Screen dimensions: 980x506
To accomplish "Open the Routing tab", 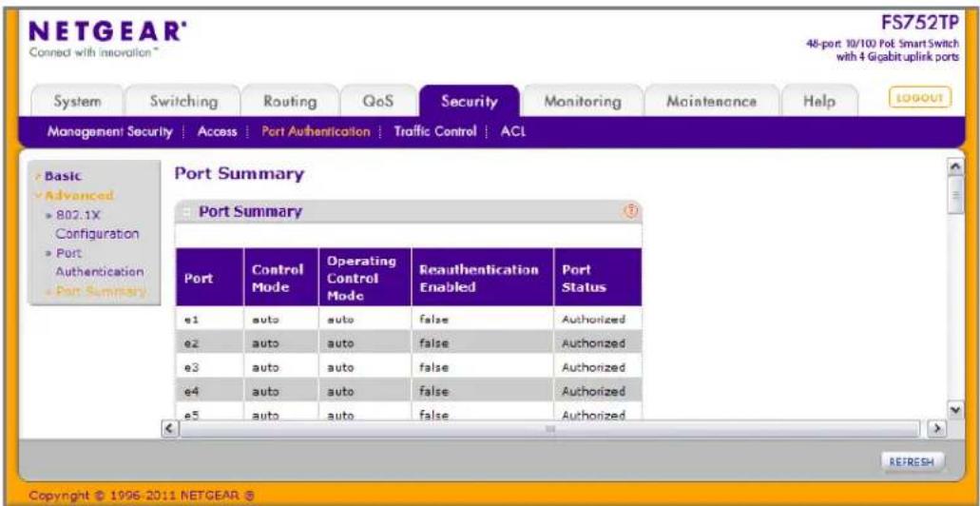I will point(290,102).
